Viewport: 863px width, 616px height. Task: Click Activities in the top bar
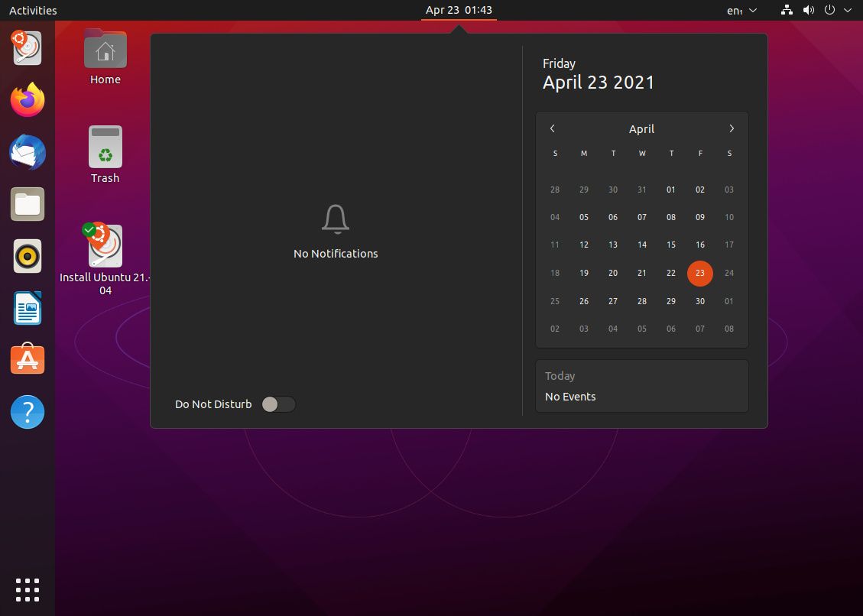click(33, 11)
